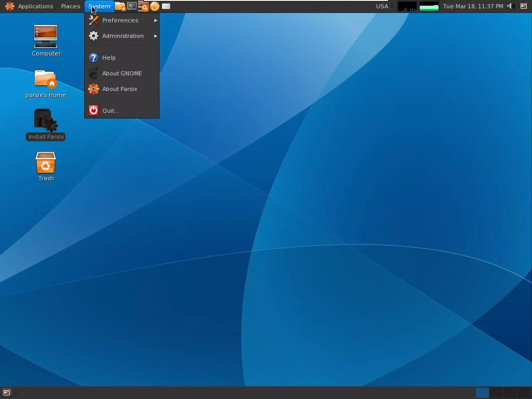
Task: Select About GNOME menu entry
Action: click(x=122, y=73)
